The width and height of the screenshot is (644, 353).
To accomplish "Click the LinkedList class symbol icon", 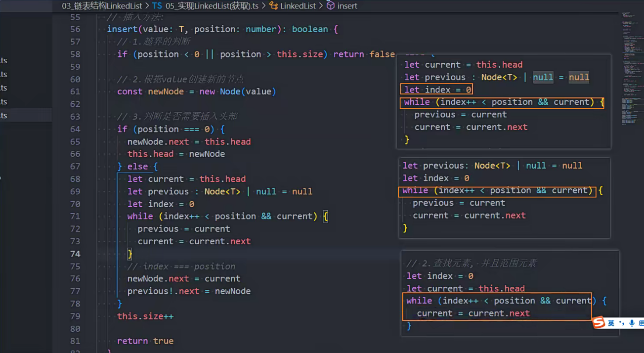I will pyautogui.click(x=273, y=6).
